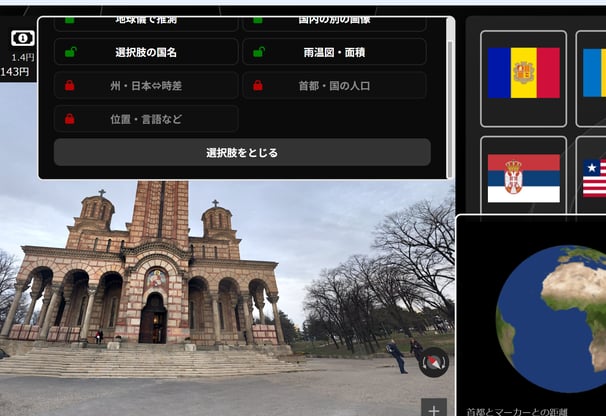
Task: Open the 国内の別の画像 hint at top
Action: (x=334, y=22)
